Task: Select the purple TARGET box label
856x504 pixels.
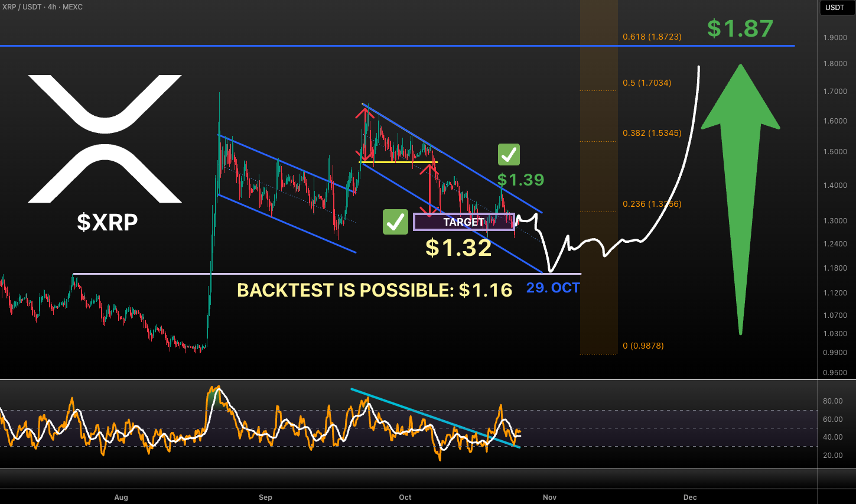Action: coord(464,222)
